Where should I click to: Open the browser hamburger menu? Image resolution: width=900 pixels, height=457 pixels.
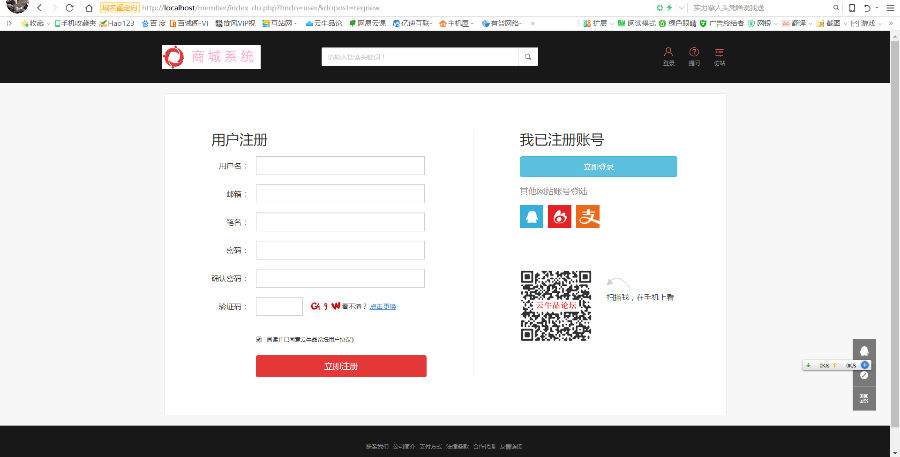click(x=890, y=7)
